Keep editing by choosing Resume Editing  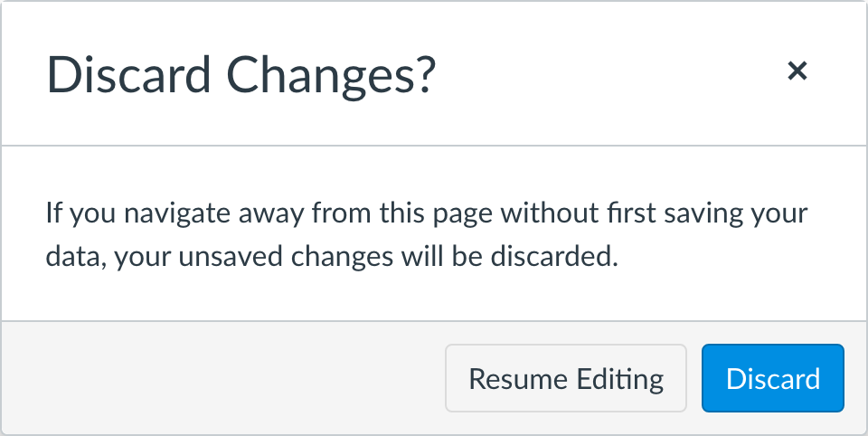coord(566,378)
